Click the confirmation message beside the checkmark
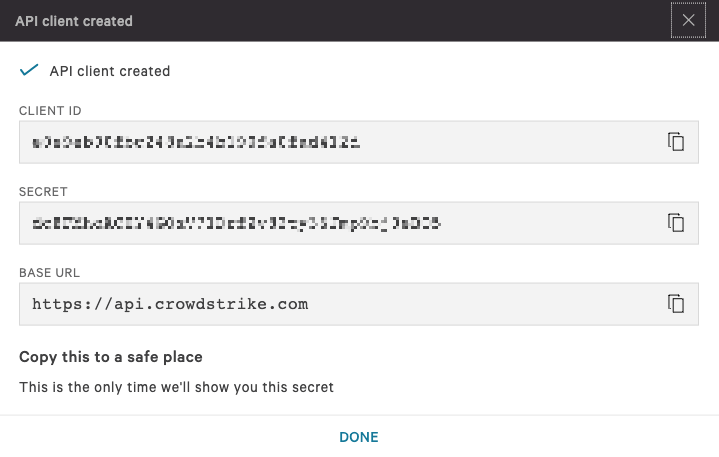719x457 pixels. click(x=110, y=71)
